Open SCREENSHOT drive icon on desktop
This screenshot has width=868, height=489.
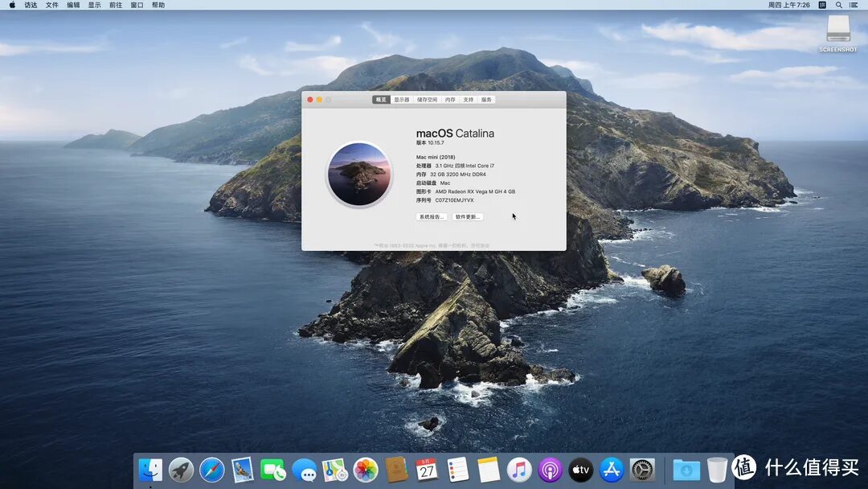[x=838, y=32]
